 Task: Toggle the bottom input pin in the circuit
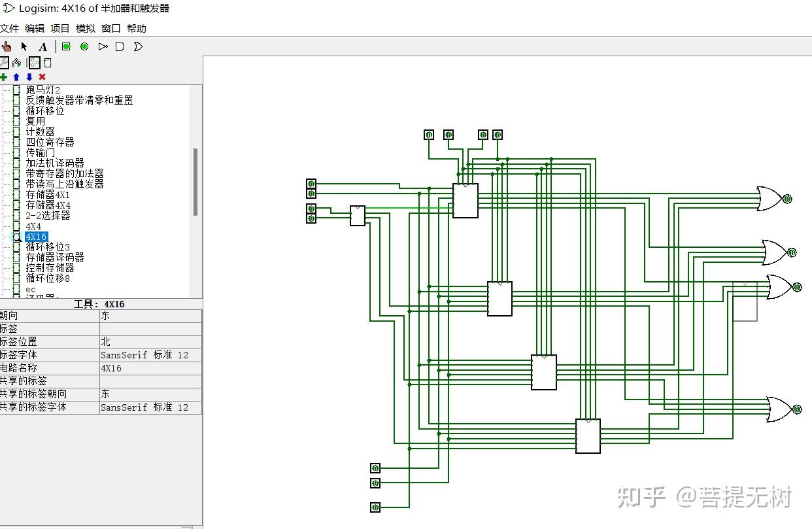point(376,507)
